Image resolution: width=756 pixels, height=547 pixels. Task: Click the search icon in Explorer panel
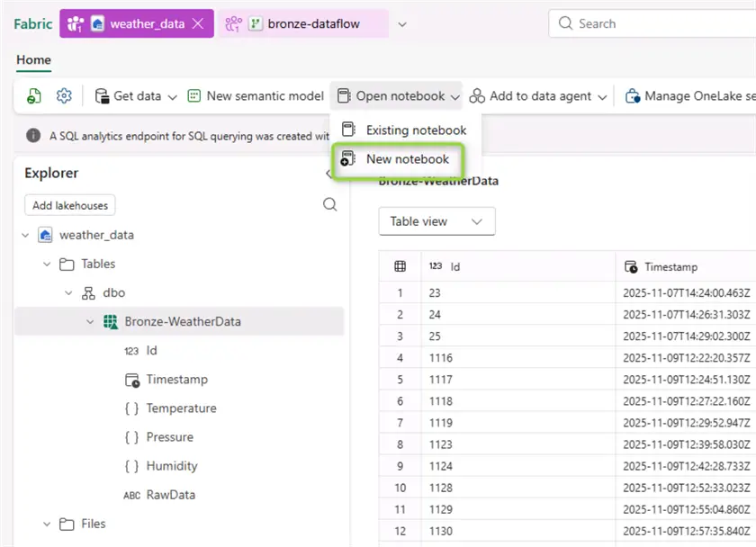329,204
